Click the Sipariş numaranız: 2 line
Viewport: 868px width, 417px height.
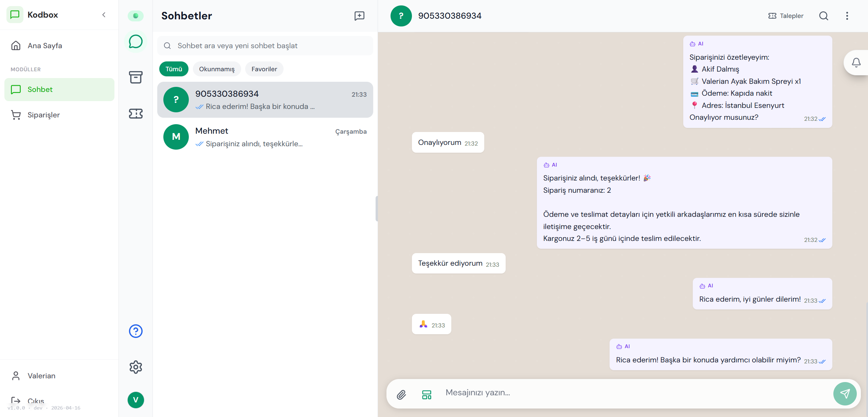[x=577, y=190]
